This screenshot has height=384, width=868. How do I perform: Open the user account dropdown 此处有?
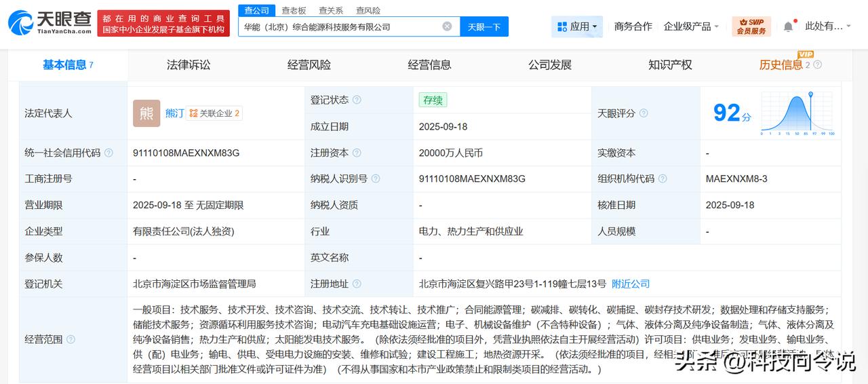tap(828, 26)
